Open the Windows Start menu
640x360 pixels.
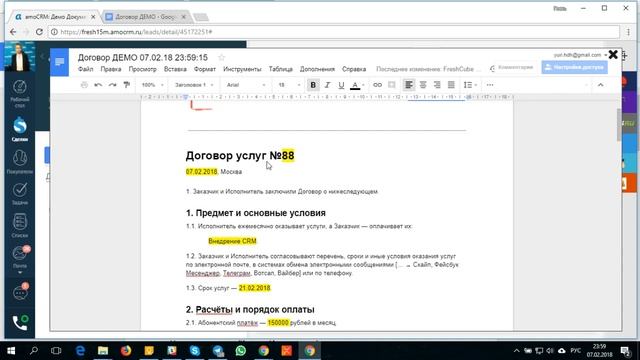(11, 351)
